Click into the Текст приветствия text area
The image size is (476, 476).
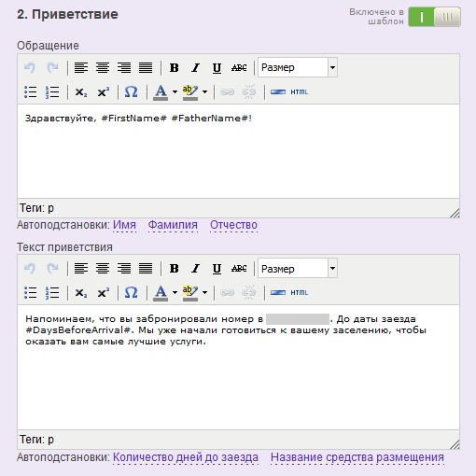[239, 368]
